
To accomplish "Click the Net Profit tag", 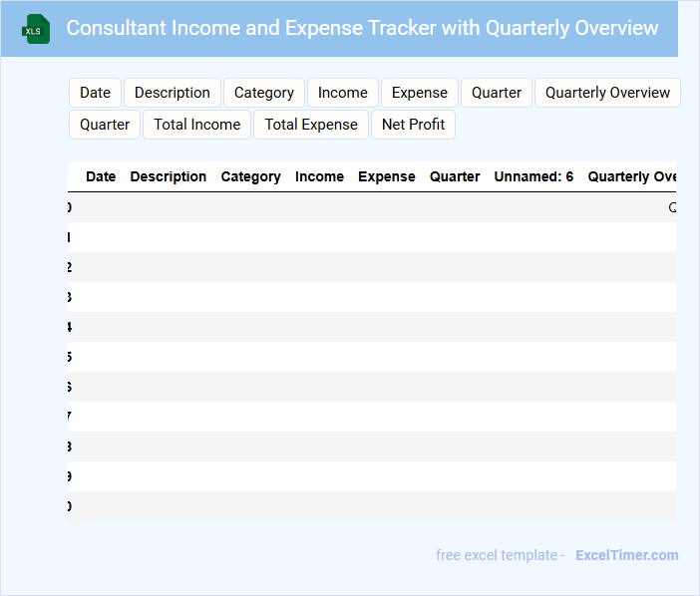I will 414,125.
